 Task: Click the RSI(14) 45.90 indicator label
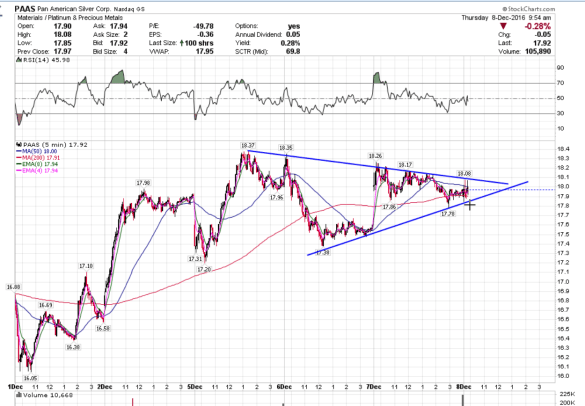click(47, 60)
